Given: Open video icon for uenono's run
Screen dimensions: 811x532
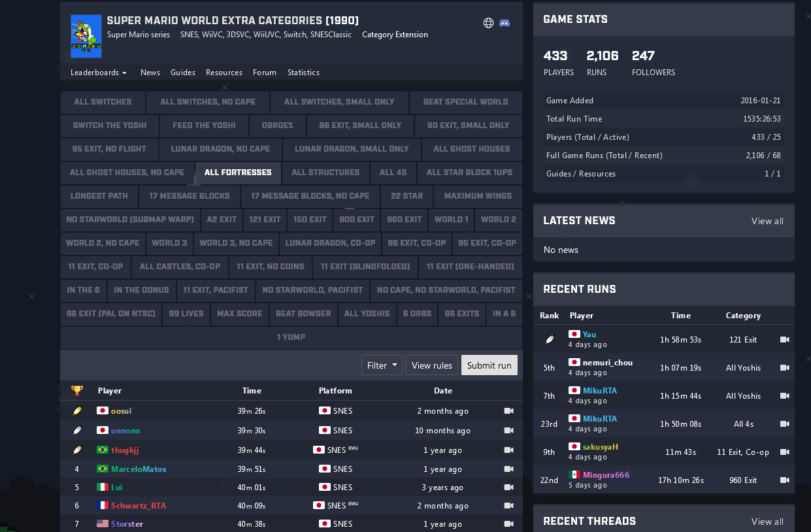Looking at the screenshot, I should [509, 431].
